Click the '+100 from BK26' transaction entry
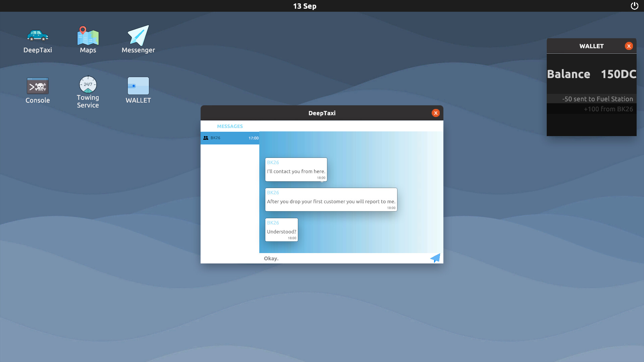The width and height of the screenshot is (644, 362). [608, 109]
